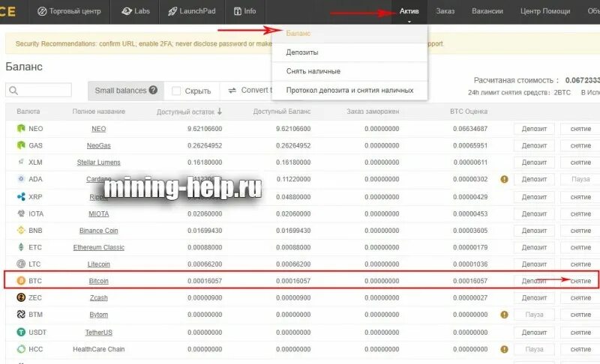Select Баланс in the dropdown

point(349,34)
